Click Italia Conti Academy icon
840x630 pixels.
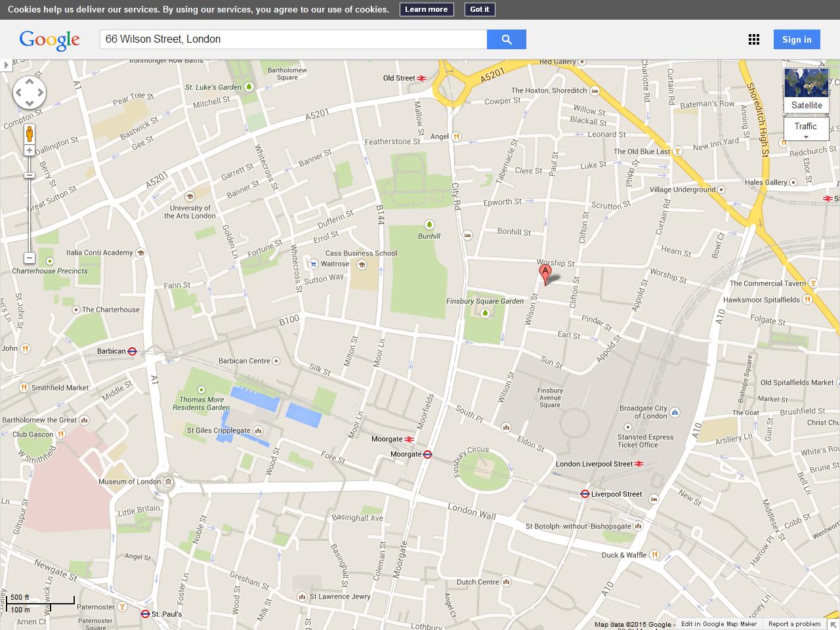click(140, 253)
